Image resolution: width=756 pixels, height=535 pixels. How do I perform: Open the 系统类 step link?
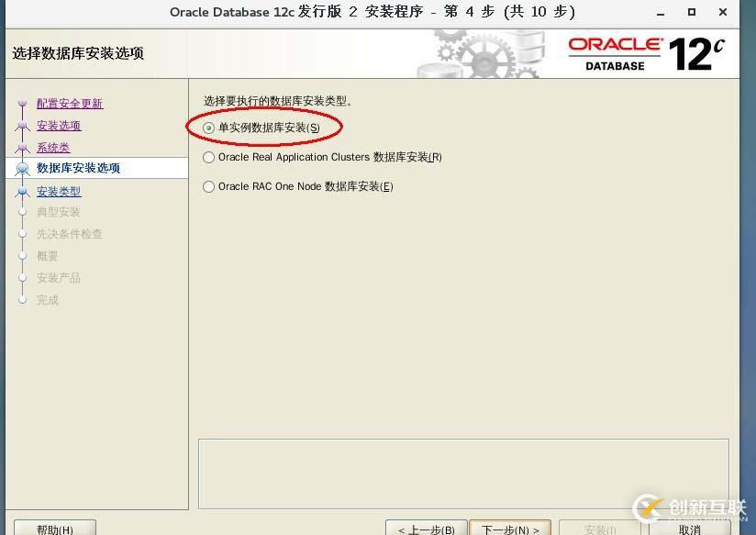coord(52,147)
